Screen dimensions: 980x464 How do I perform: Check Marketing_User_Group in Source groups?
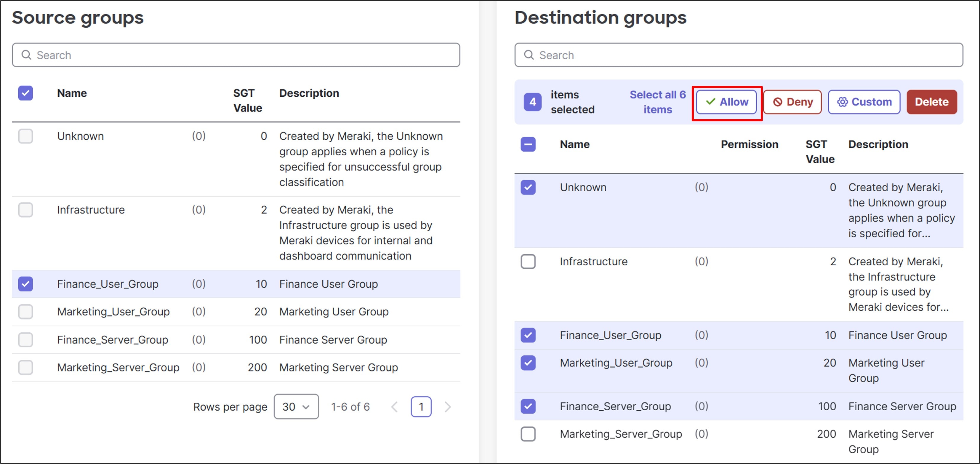click(25, 312)
